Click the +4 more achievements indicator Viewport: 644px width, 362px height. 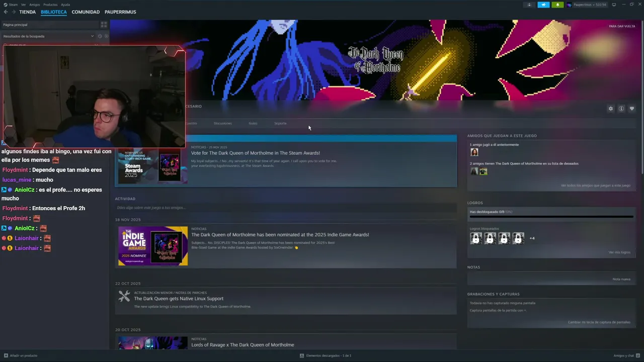(532, 238)
